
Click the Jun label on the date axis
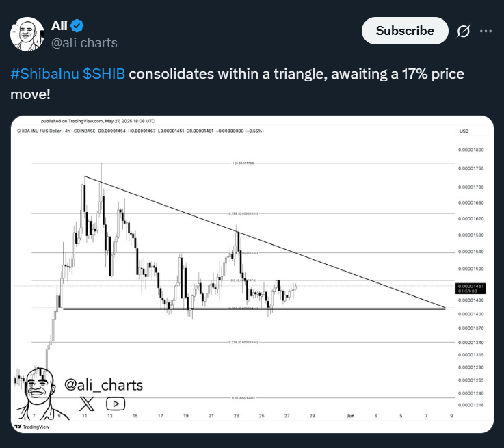[x=349, y=415]
